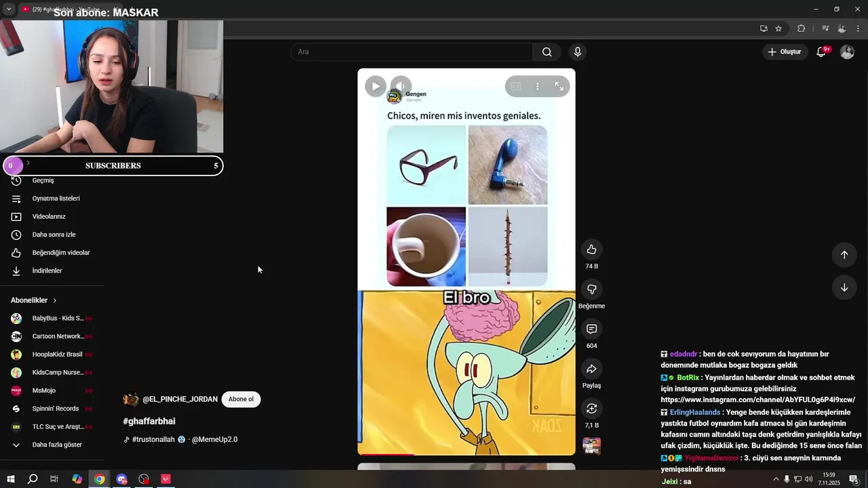
Task: Open Discord from the taskbar
Action: (121, 479)
